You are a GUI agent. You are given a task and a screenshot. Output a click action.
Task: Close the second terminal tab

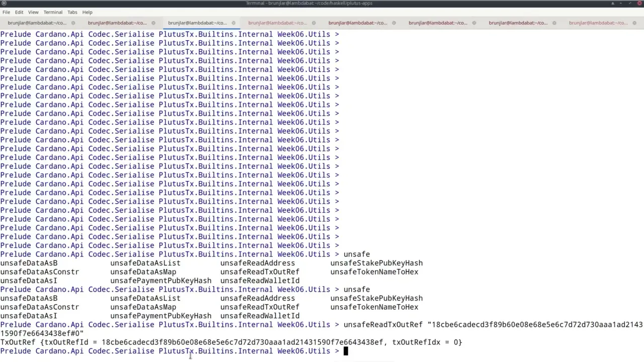click(x=153, y=23)
